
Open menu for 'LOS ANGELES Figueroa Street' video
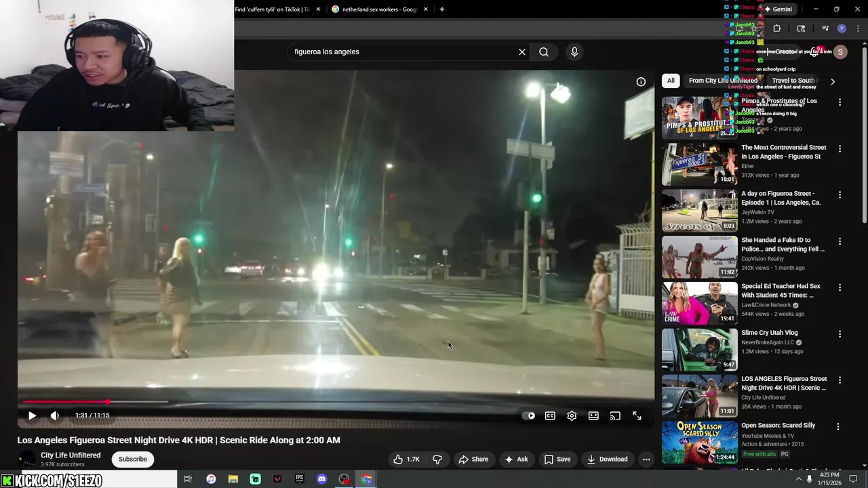point(840,380)
